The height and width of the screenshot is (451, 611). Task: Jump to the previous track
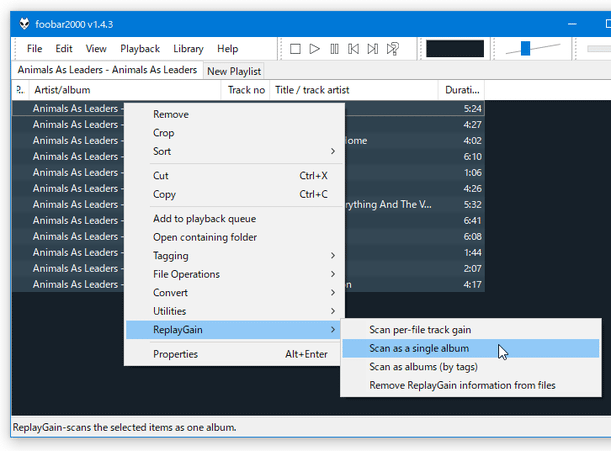pyautogui.click(x=353, y=49)
